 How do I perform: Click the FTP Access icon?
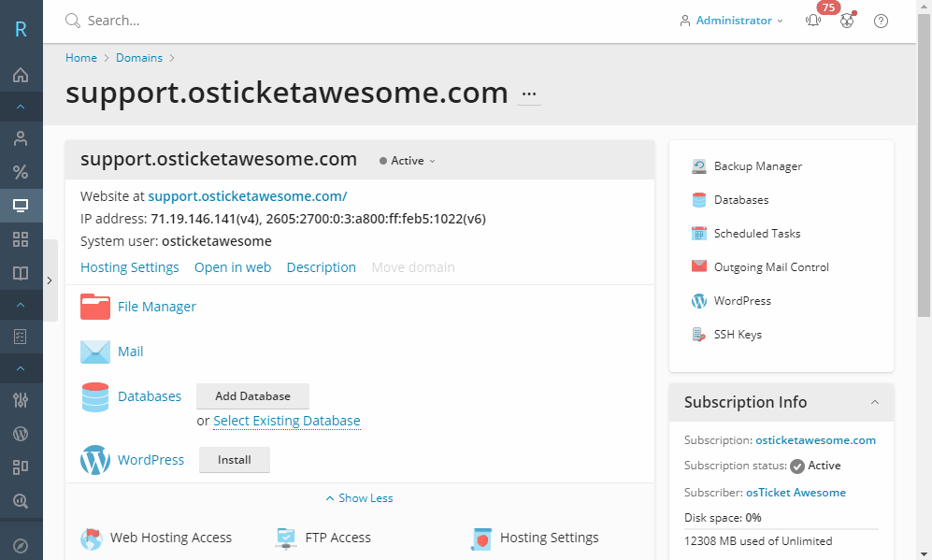[286, 538]
